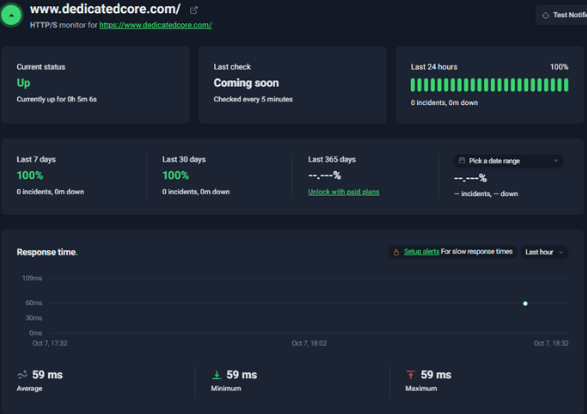Open the external link icon beside the title
The image size is (587, 414).
194,10
